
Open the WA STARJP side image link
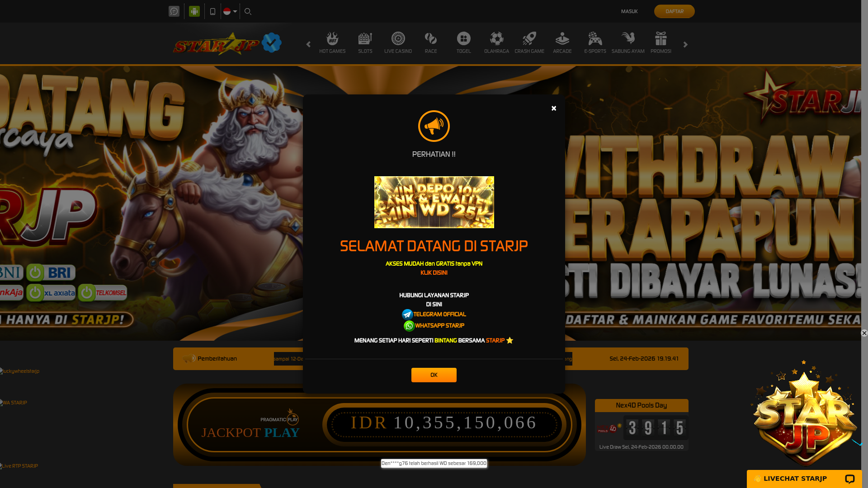[x=14, y=403]
